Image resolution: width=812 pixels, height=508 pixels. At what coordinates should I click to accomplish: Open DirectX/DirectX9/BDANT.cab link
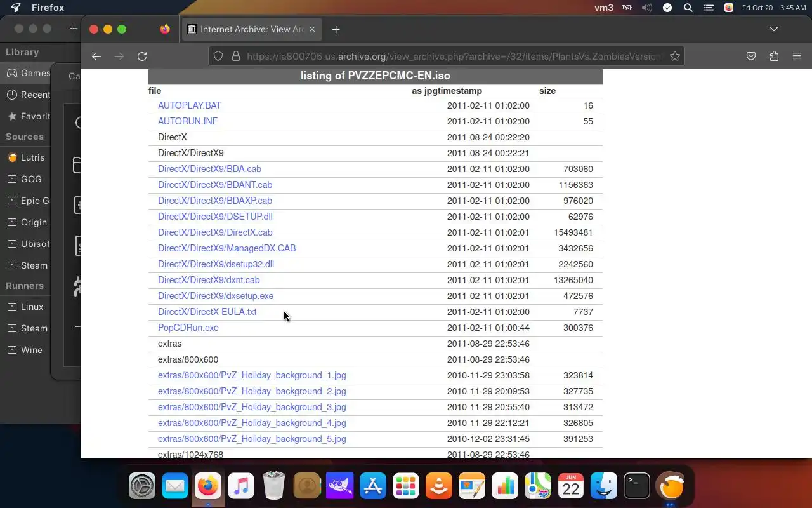[215, 185]
